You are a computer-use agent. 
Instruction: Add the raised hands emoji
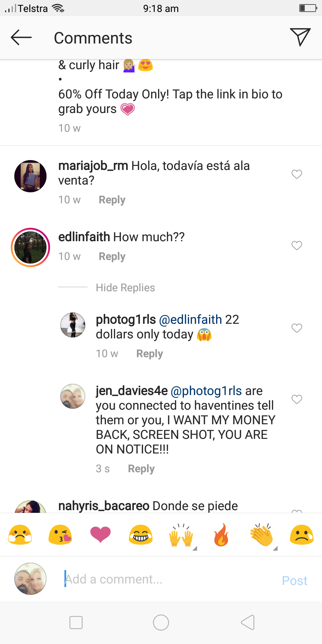[x=181, y=535]
